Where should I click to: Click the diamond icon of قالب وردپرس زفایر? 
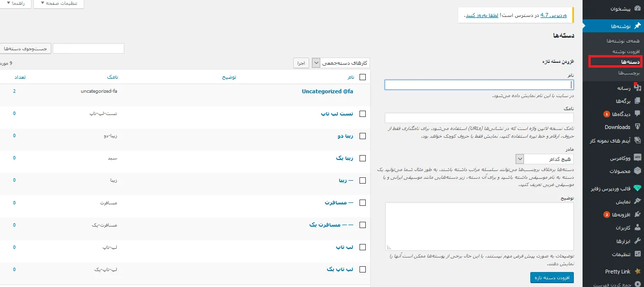637,188
